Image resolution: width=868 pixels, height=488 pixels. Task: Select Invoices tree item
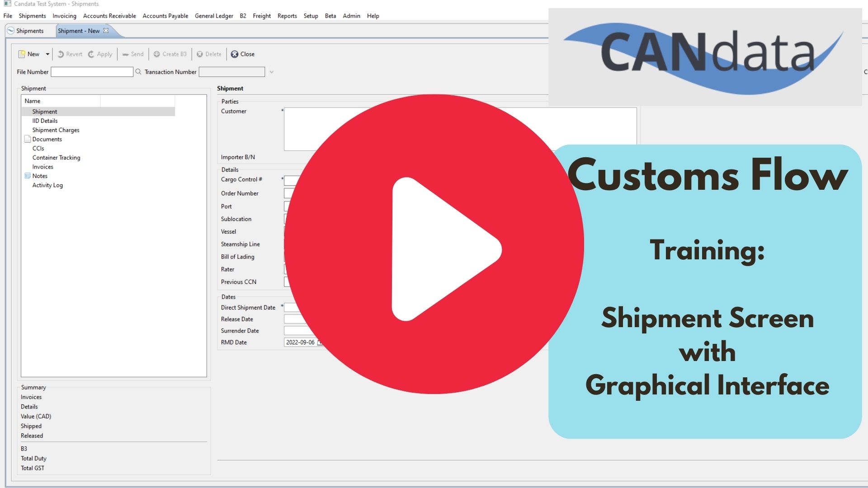coord(42,167)
